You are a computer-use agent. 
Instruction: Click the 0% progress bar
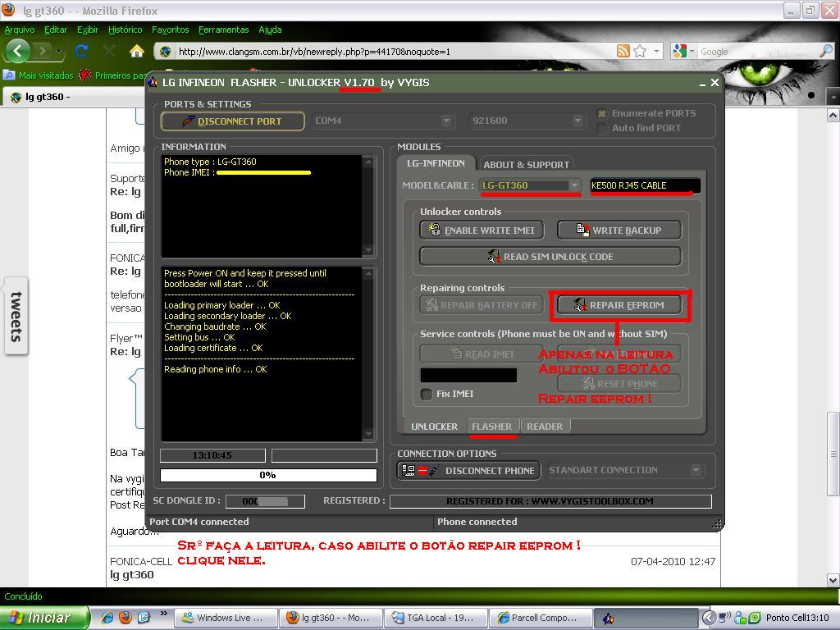[x=268, y=475]
